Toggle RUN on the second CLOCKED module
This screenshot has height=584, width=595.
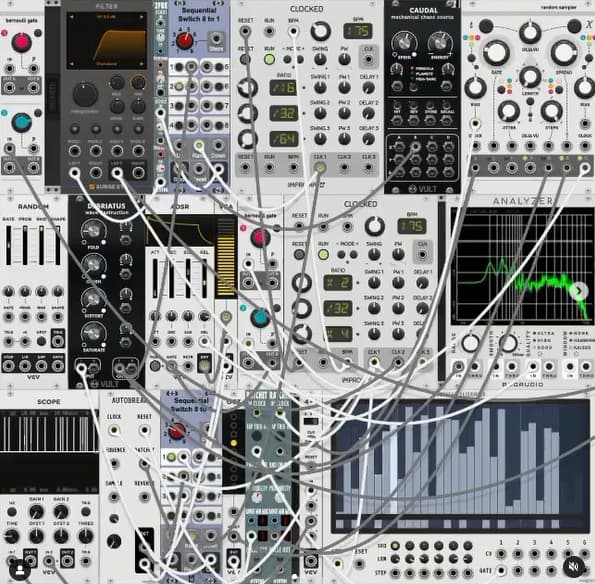point(323,254)
